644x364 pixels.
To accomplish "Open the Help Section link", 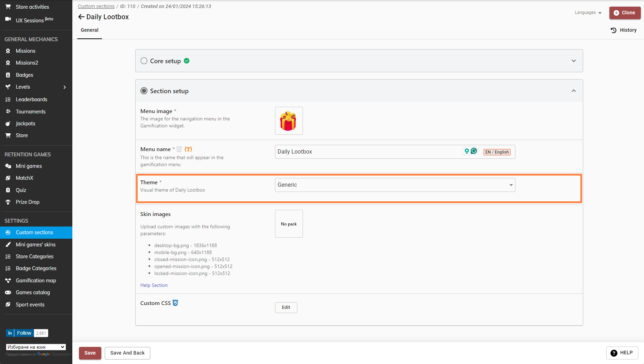I will coord(154,285).
